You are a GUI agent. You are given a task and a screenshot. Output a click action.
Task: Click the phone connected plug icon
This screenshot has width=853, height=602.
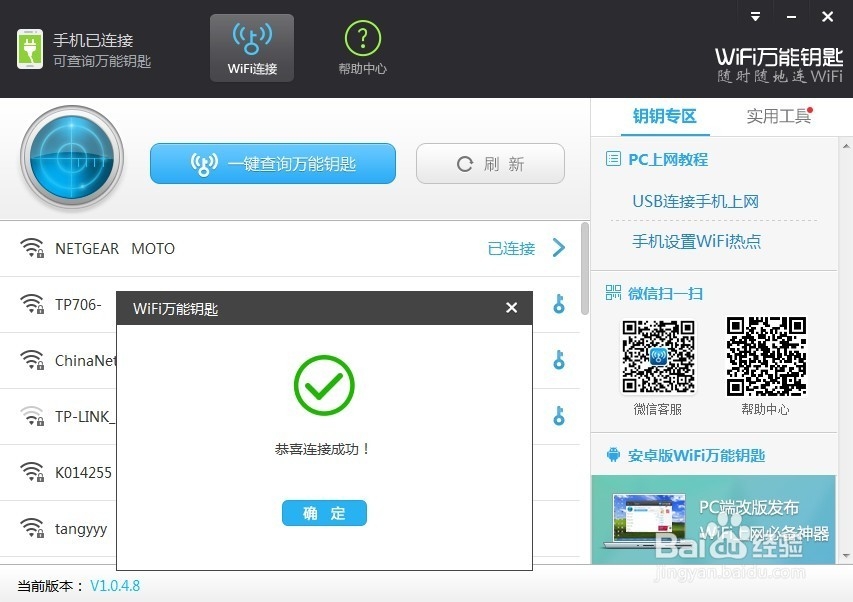pos(30,49)
